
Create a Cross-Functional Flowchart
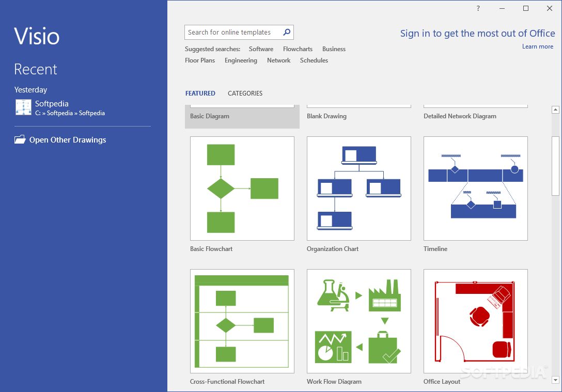(242, 321)
